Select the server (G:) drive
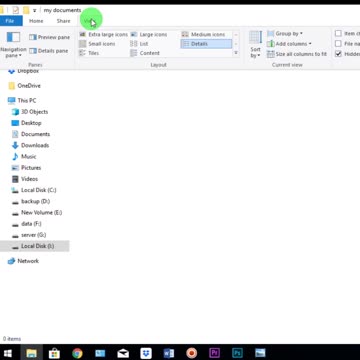This screenshot has width=360, height=360. coord(29,235)
